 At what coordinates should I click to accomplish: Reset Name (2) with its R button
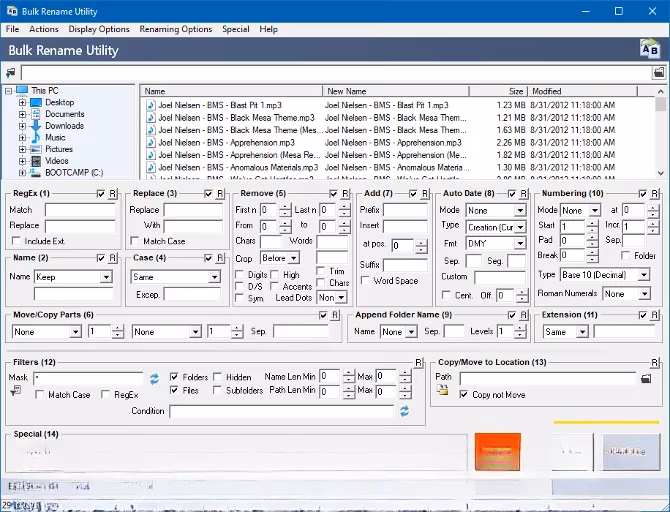pyautogui.click(x=112, y=258)
